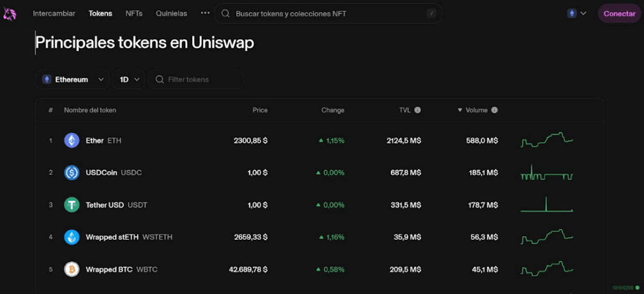Click the Ether volume value 588,0 M$
Image resolution: width=644 pixels, height=294 pixels.
[482, 141]
